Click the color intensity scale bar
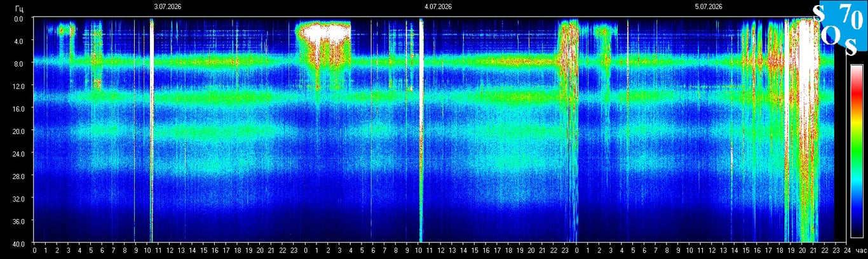 tap(857, 151)
